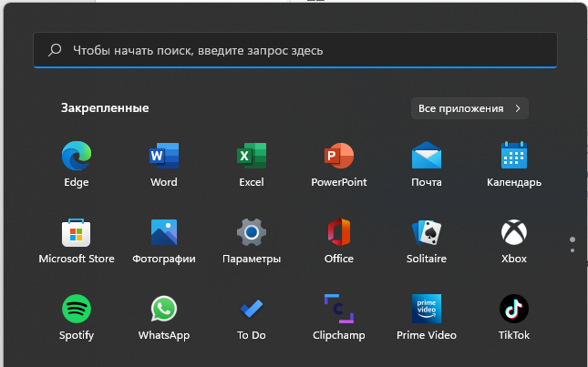Open Параметры settings gear

[x=252, y=233]
